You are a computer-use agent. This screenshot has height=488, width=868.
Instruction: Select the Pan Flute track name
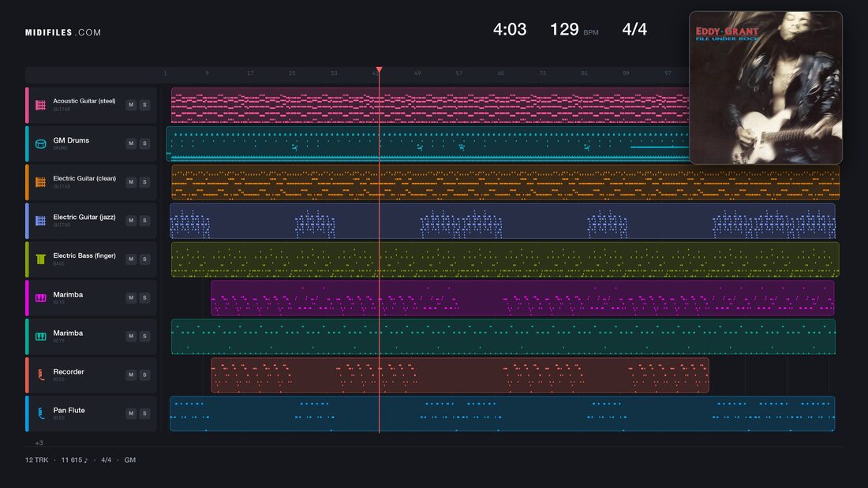pyautogui.click(x=69, y=411)
